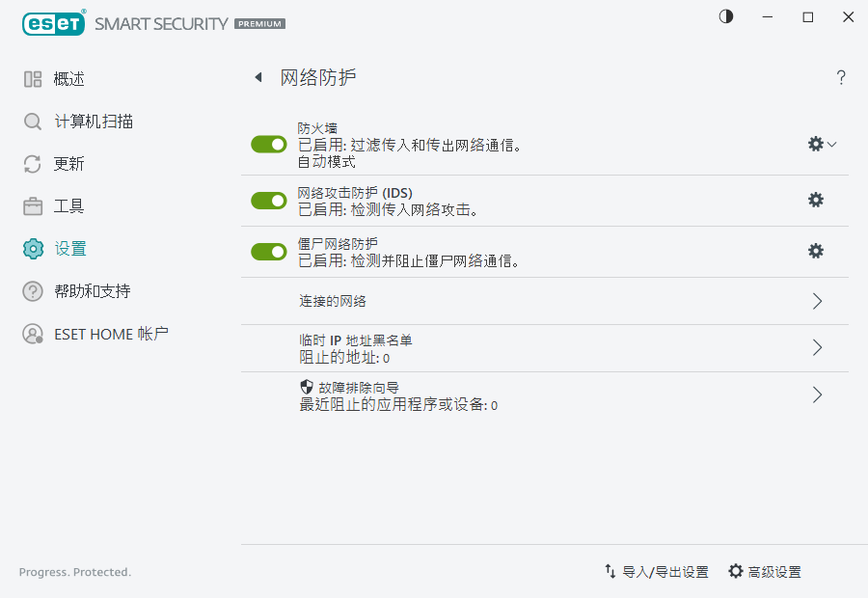The width and height of the screenshot is (868, 598).
Task: Toggle 僵尸网络防护 off
Action: pyautogui.click(x=268, y=251)
